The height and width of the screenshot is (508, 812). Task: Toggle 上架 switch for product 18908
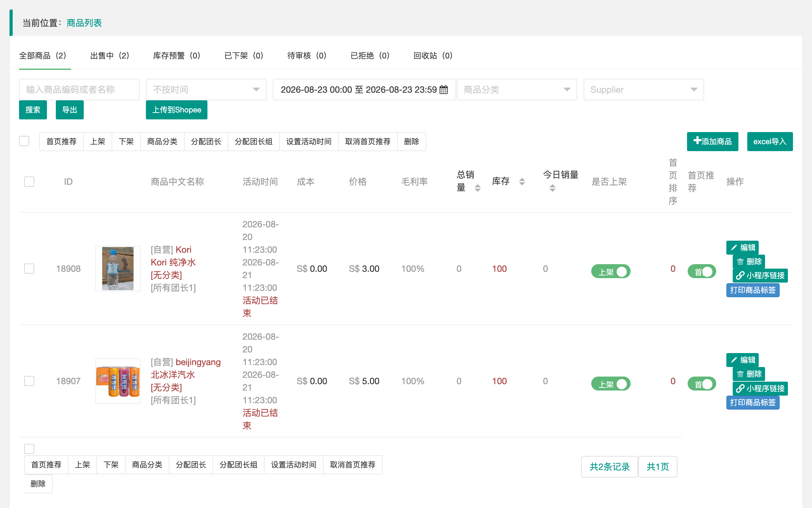point(610,271)
